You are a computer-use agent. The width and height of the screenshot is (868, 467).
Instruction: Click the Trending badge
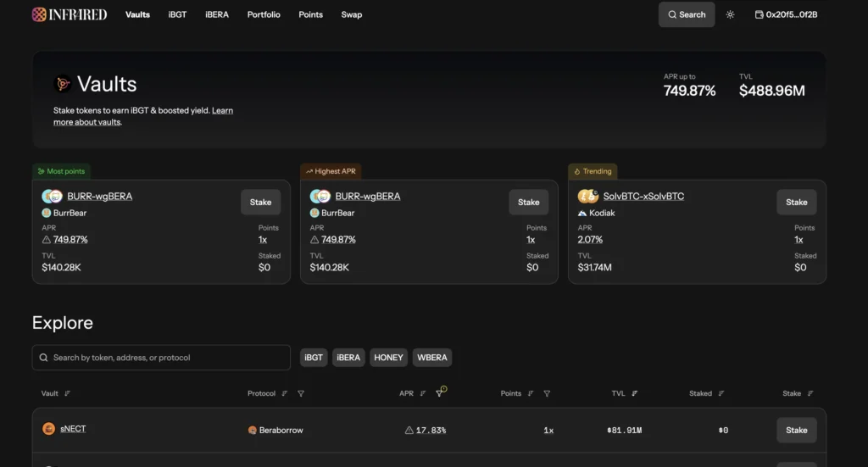click(593, 171)
